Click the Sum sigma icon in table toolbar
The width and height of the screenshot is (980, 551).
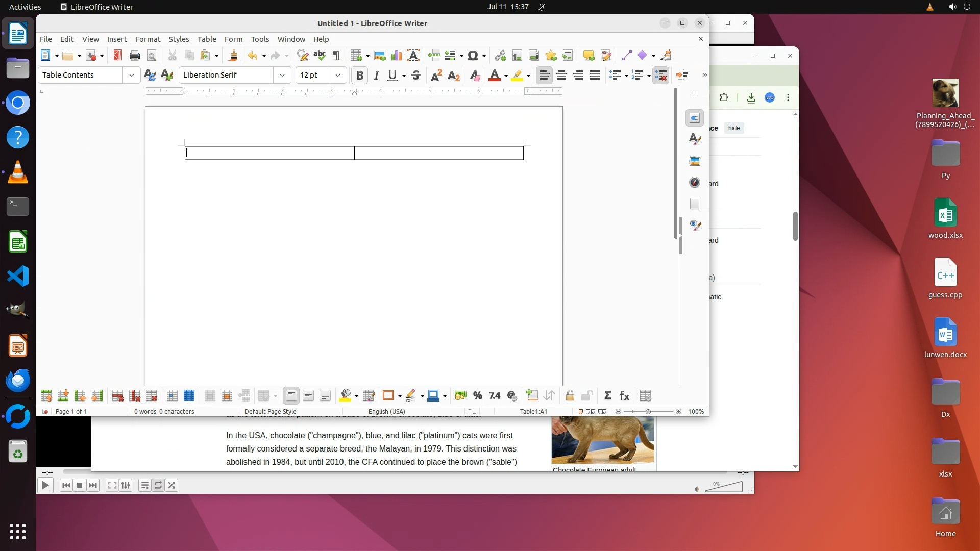tap(607, 396)
